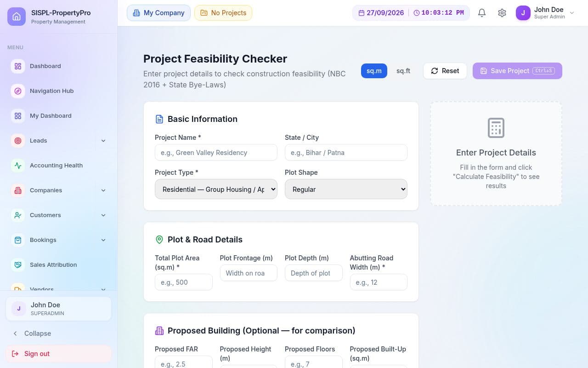The height and width of the screenshot is (368, 588).
Task: Click the SISPL-PropertyPro home logo icon
Action: 17,17
